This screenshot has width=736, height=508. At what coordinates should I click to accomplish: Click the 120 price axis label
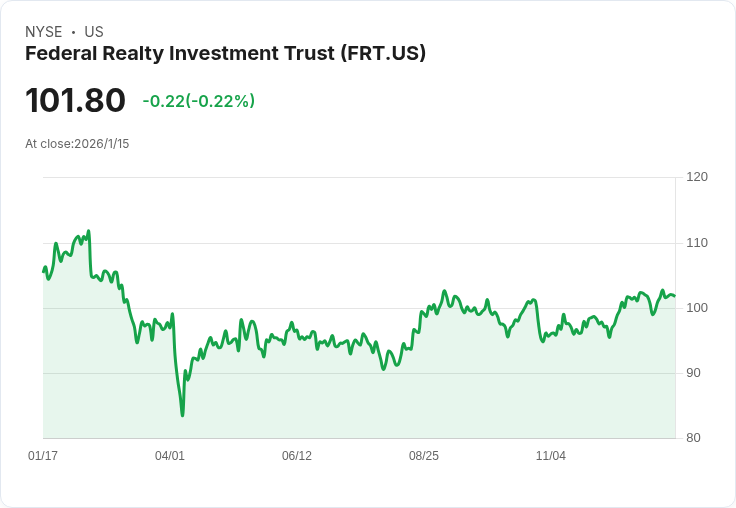click(697, 177)
